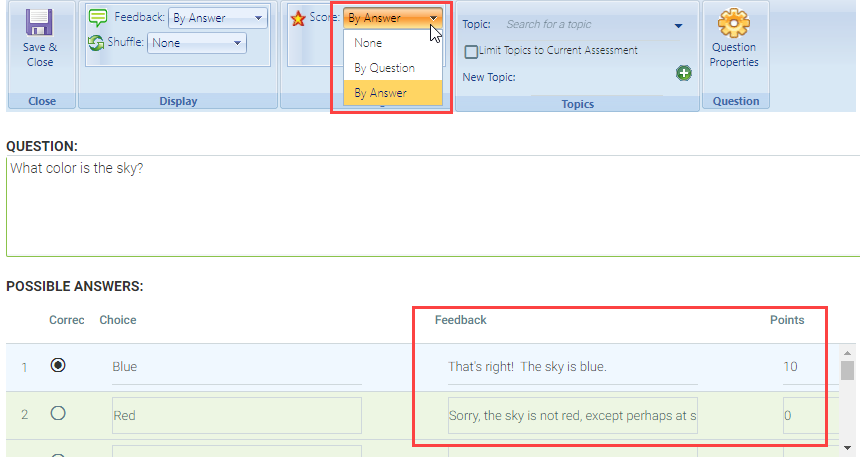This screenshot has height=465, width=860.
Task: Click the Save & Close floppy disk icon
Action: click(x=39, y=22)
